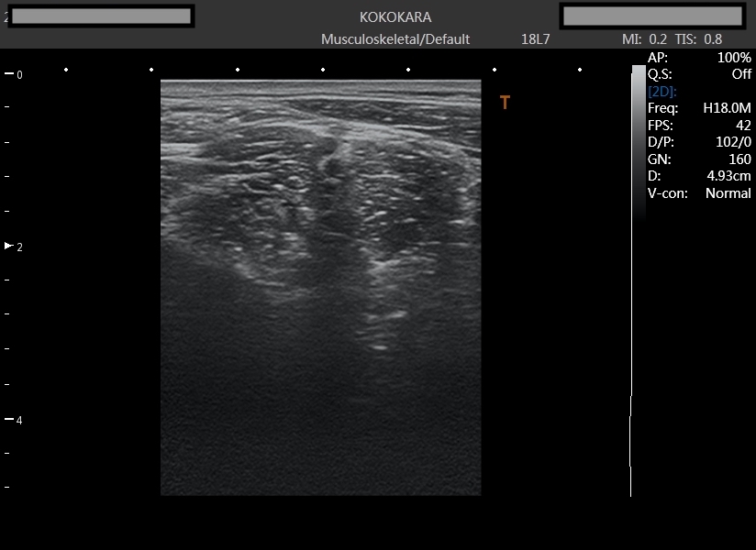Click the ultrasound scan image
The image size is (756, 550).
pyautogui.click(x=320, y=288)
